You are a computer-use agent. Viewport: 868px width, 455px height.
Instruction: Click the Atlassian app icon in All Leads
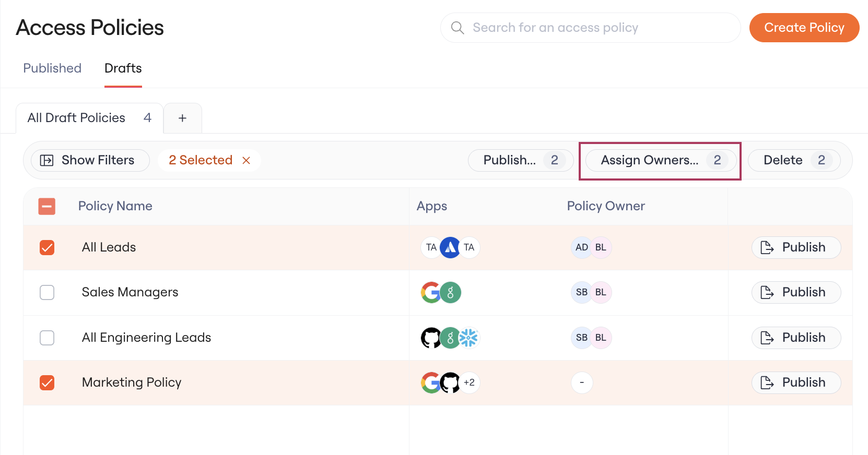[x=450, y=247]
